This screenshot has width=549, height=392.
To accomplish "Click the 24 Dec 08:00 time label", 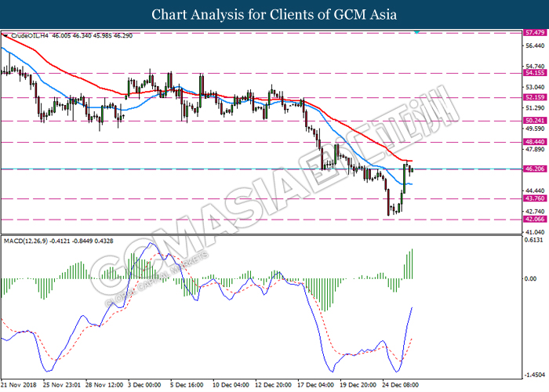I will (x=400, y=385).
